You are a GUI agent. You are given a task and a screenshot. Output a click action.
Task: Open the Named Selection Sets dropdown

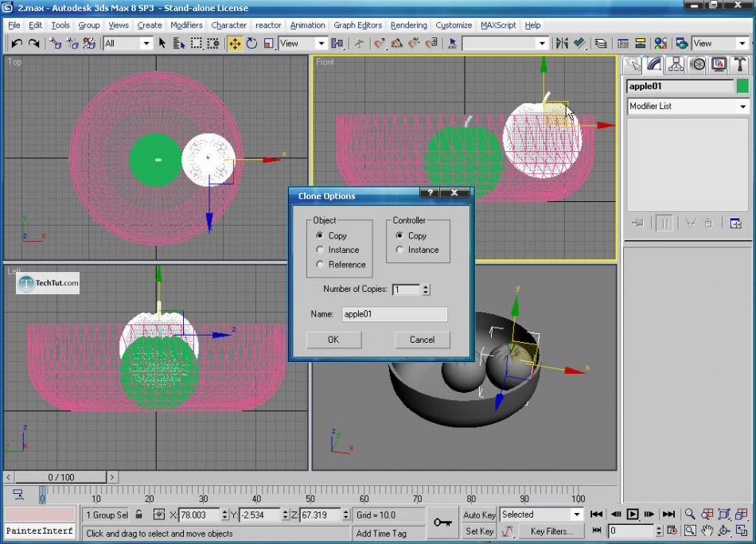pos(543,44)
